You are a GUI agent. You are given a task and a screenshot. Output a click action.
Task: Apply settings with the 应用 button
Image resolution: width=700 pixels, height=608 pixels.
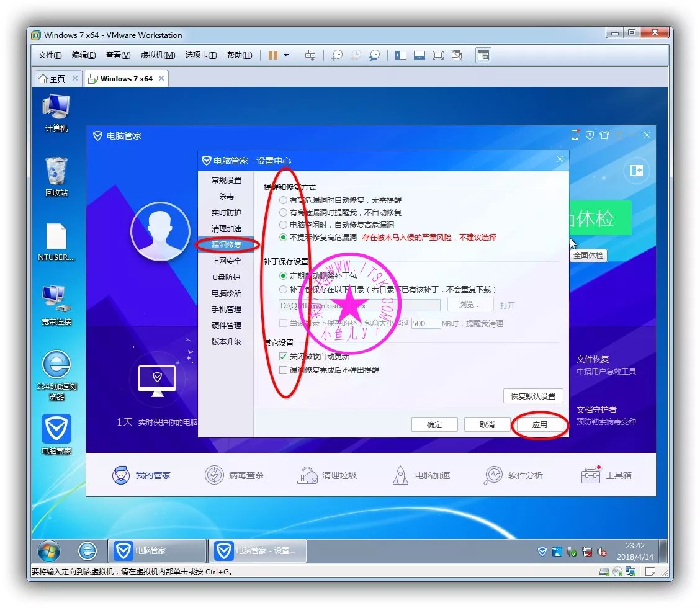(540, 424)
